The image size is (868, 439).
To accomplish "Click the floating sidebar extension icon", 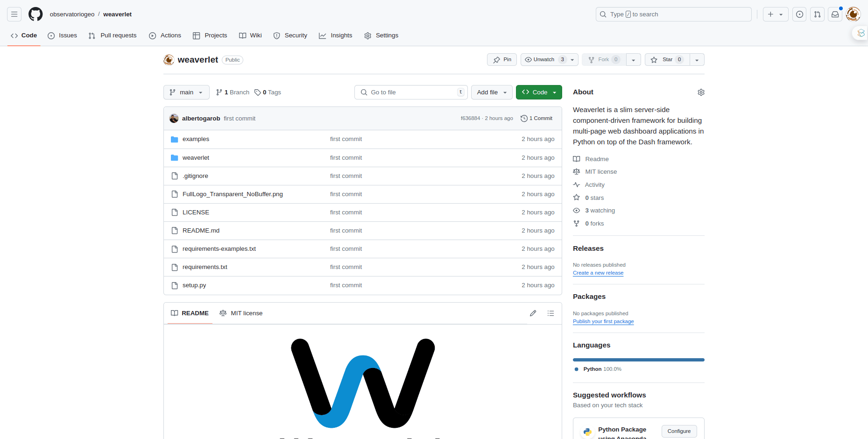I will [861, 33].
